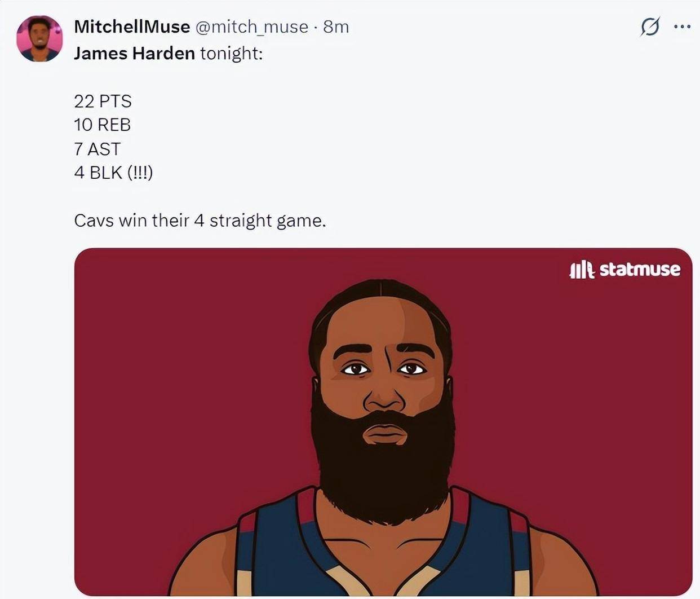This screenshot has width=700, height=599.
Task: Click the 22 PTS stat line
Action: 103,101
